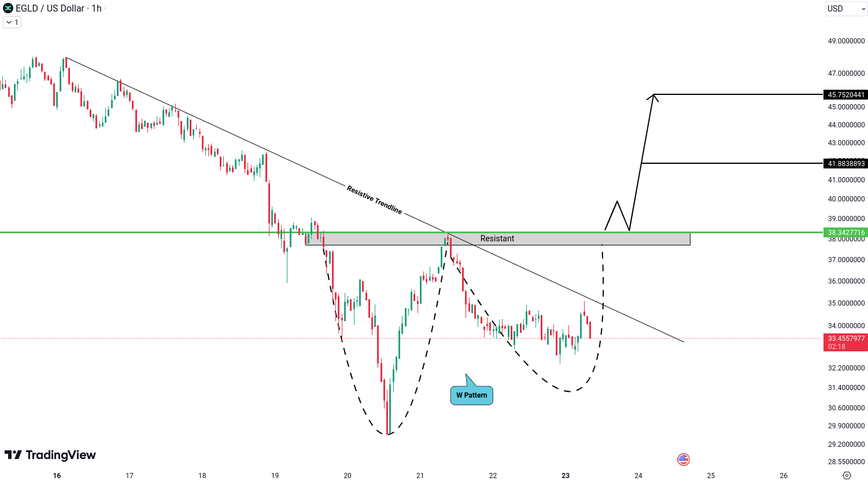Click the date label 26 on time axis
Screen dimensions: 868x481
[784, 476]
